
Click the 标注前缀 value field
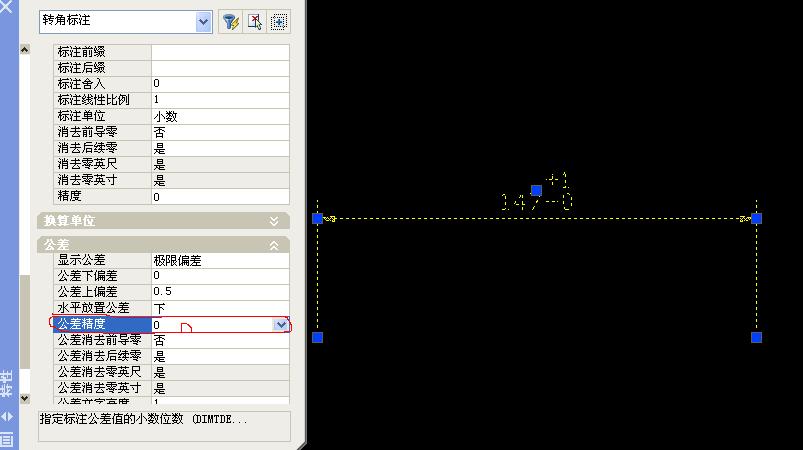click(220, 52)
